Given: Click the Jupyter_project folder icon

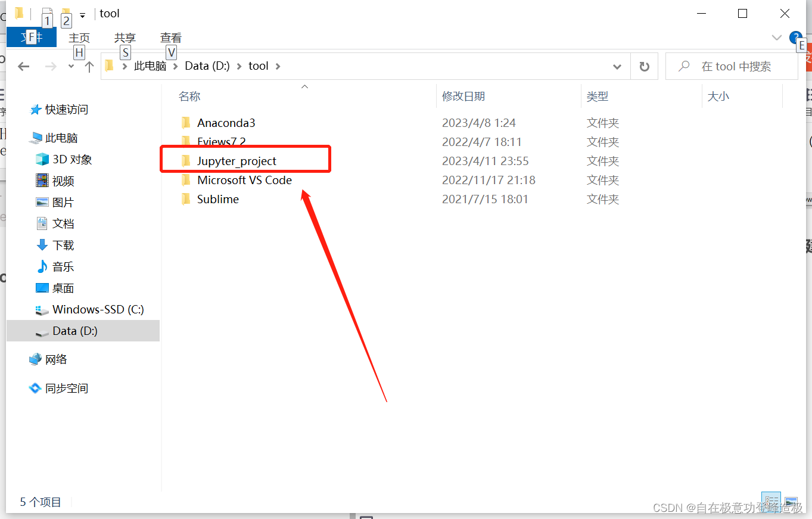Looking at the screenshot, I should coord(185,161).
